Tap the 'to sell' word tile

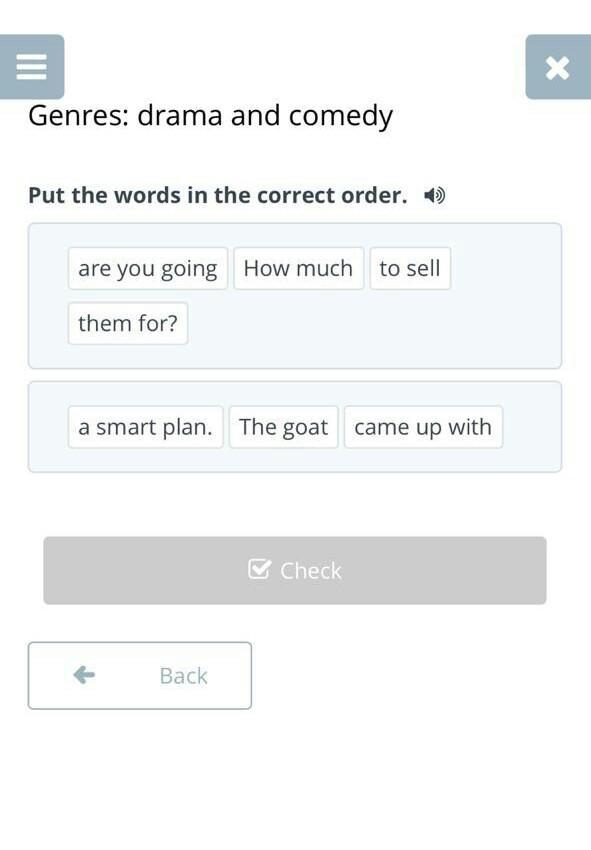410,268
